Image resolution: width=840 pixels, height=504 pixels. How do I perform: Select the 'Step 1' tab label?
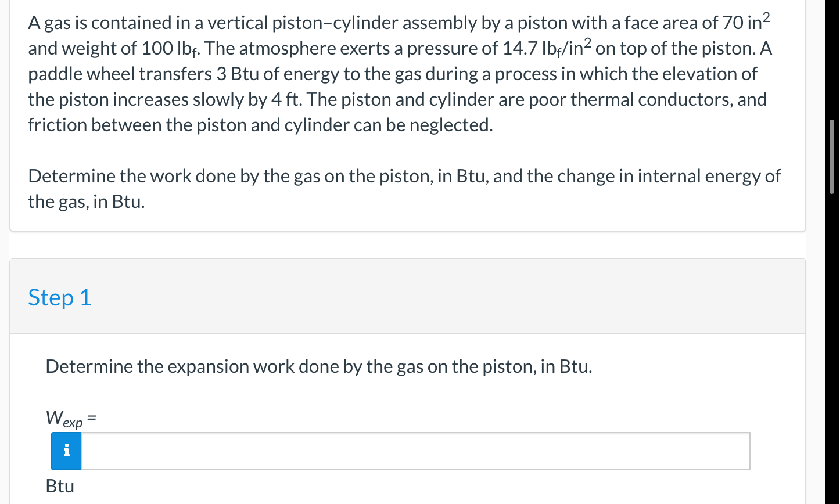pyautogui.click(x=59, y=297)
